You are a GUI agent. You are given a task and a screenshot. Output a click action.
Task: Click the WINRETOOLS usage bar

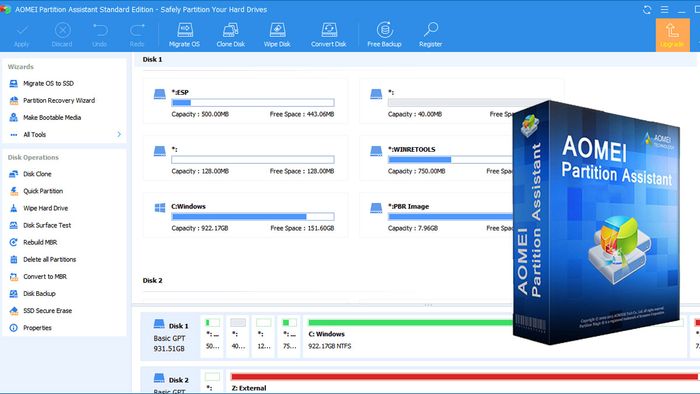click(450, 160)
